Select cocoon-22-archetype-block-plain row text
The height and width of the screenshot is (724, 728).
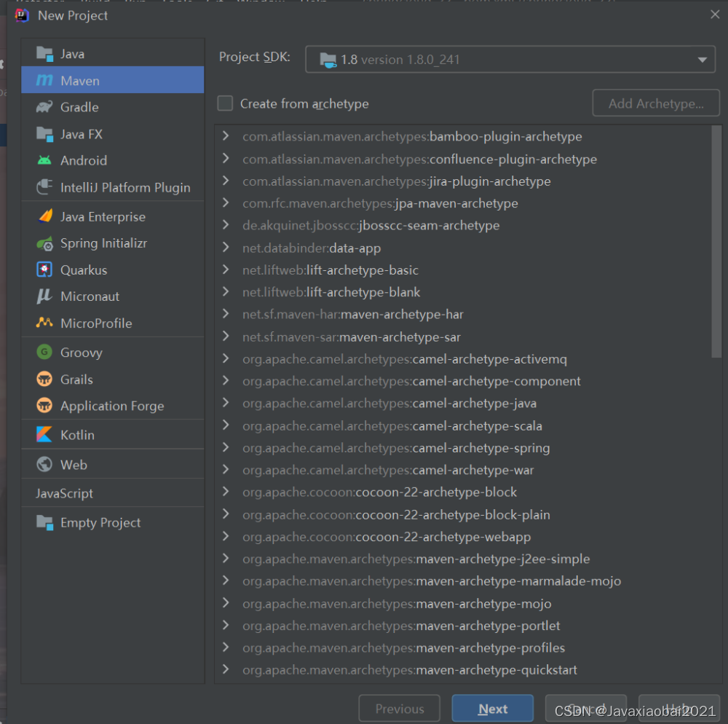click(396, 515)
